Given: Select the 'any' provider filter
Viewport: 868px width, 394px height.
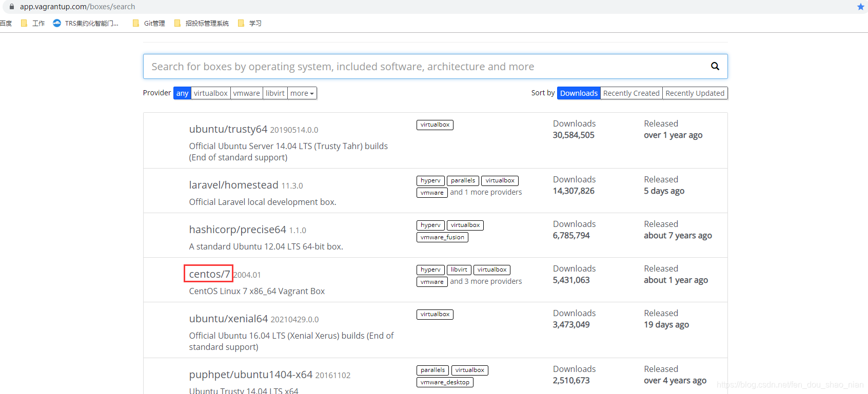Looking at the screenshot, I should [x=182, y=93].
